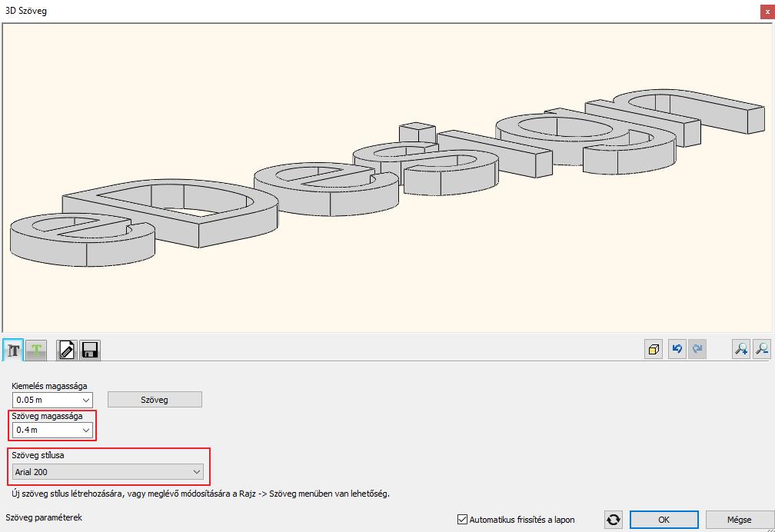Open the Szöveg stílusa Arial 200 dropdown

tap(108, 472)
